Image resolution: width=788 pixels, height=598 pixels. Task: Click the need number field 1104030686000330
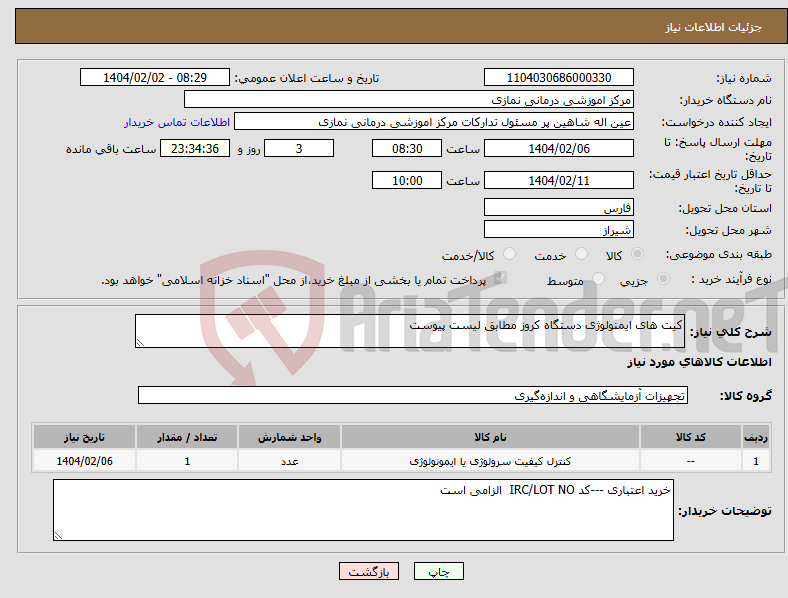click(559, 77)
